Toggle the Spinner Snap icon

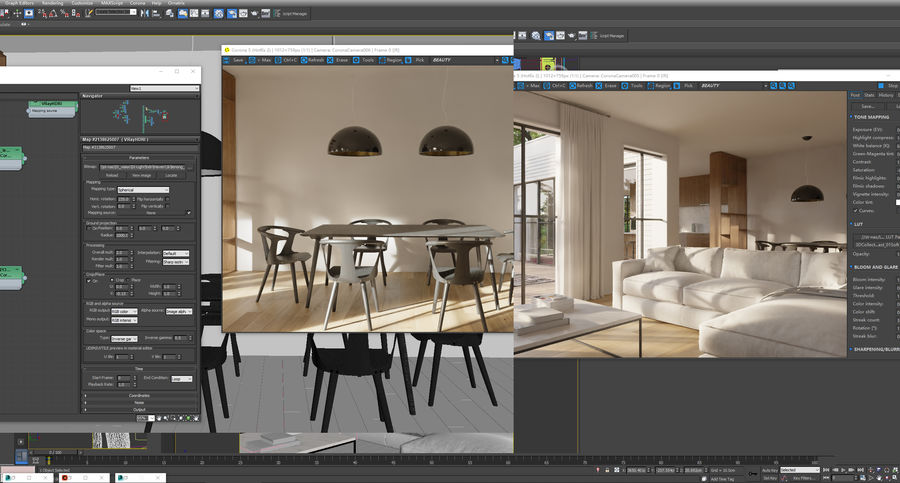[x=75, y=13]
